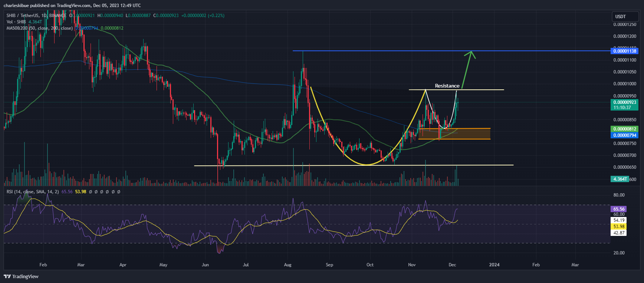
Task: Click the SHIB / TetherUS symbol legend
Action: coord(36,16)
